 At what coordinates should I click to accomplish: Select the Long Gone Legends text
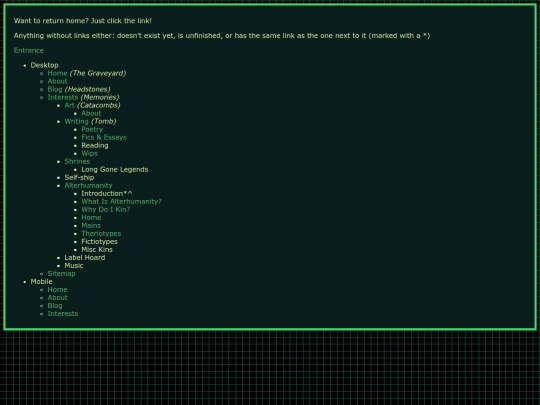(115, 169)
